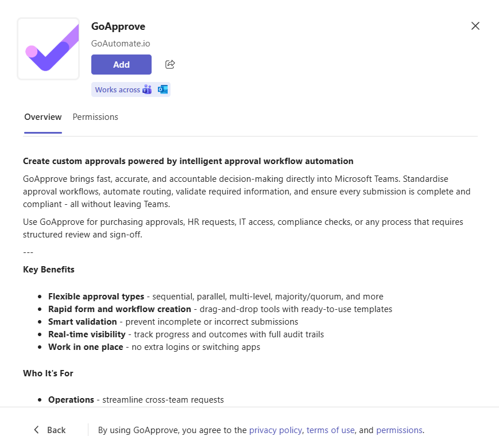Click the GoApprove checkmark logo
Image resolution: width=499 pixels, height=448 pixels.
click(48, 49)
